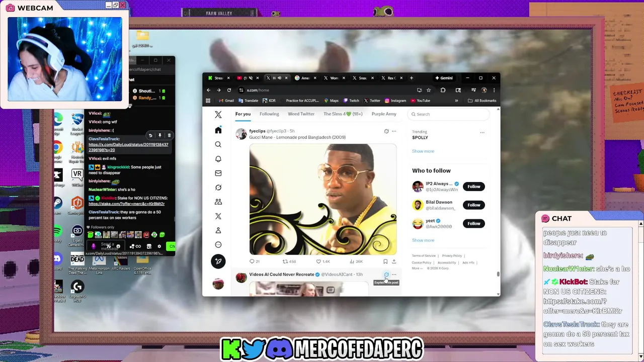Open the VRChat desktop shortcut
The width and height of the screenshot is (644, 362).
point(77,177)
